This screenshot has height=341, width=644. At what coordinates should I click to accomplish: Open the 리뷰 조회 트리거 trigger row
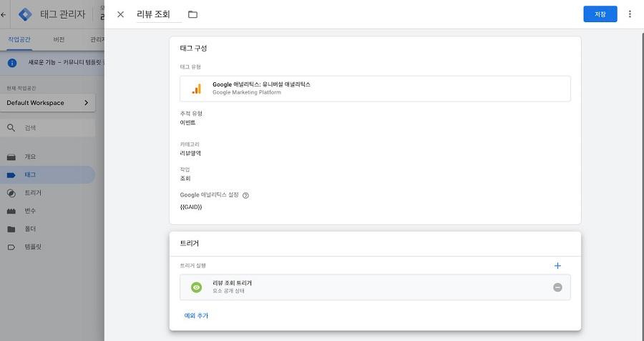pos(375,287)
